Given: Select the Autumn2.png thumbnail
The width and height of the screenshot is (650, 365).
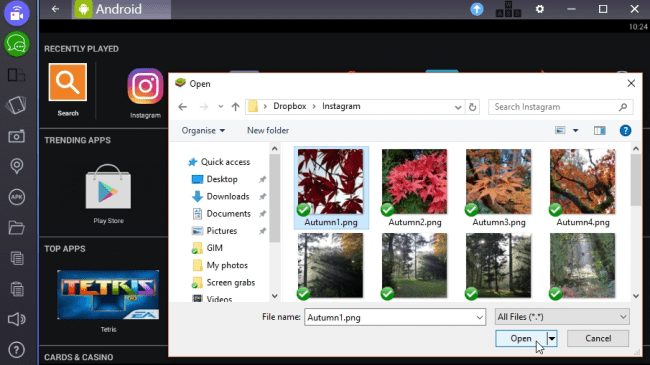Looking at the screenshot, I should click(415, 181).
